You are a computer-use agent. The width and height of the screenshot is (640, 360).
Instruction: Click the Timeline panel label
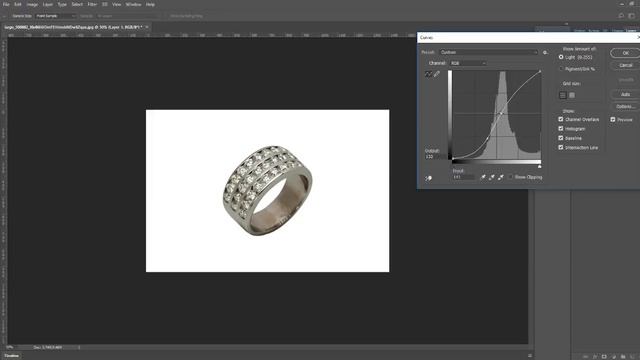pyautogui.click(x=12, y=356)
